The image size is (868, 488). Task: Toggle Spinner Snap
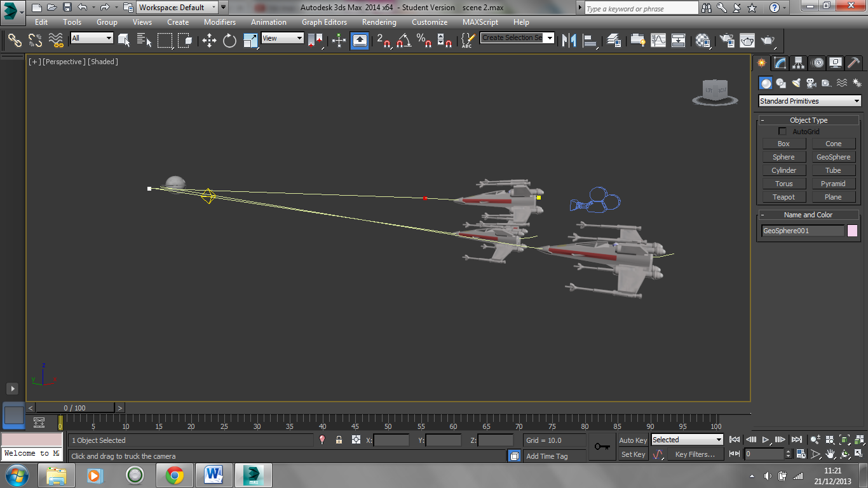445,40
